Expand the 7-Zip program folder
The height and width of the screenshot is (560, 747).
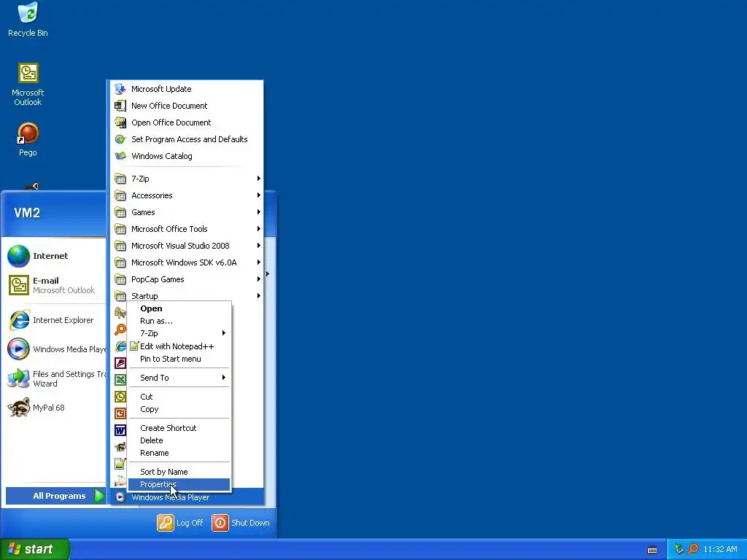[186, 179]
